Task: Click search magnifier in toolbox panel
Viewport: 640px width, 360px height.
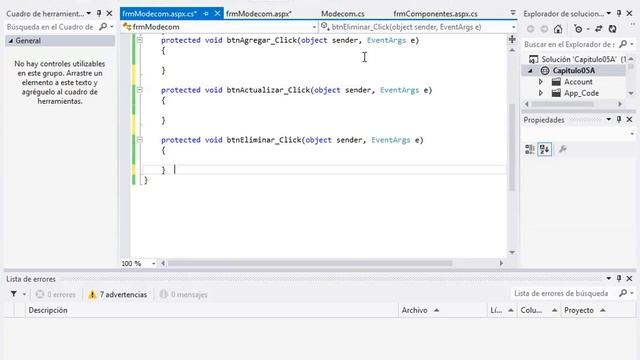Action: point(103,27)
